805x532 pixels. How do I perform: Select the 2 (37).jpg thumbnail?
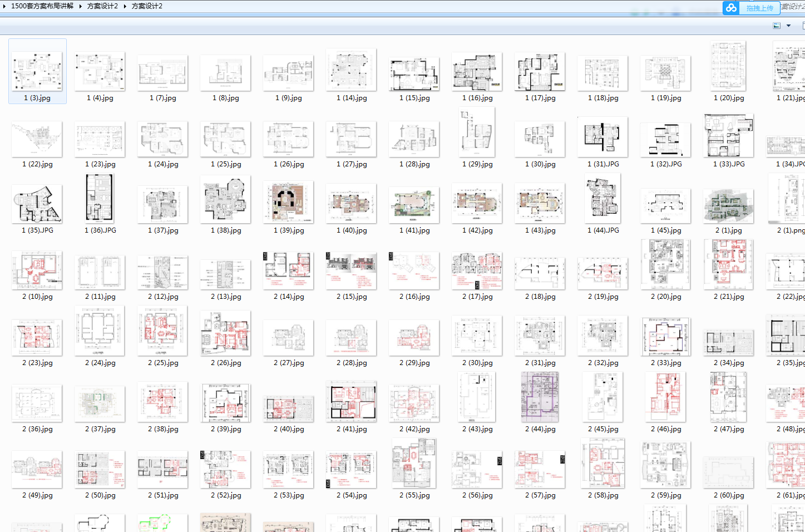(x=100, y=403)
